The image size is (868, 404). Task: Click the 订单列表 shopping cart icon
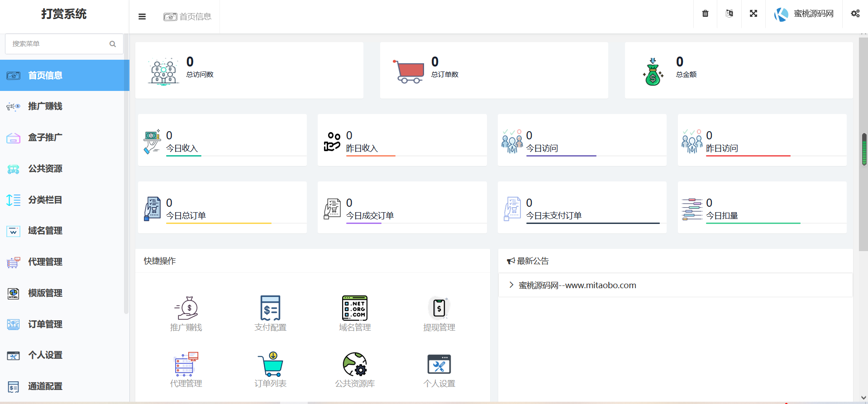tap(270, 365)
